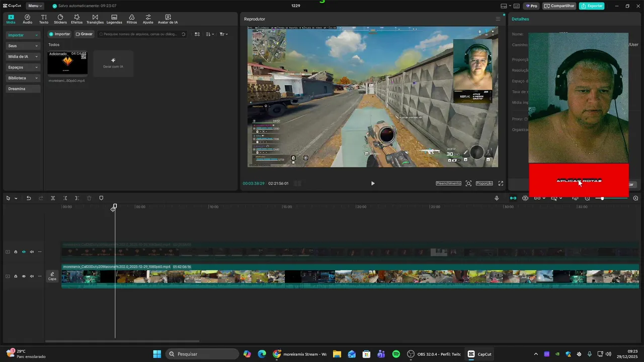Open the player options hamburger menu
The width and height of the screenshot is (644, 362).
click(x=498, y=19)
